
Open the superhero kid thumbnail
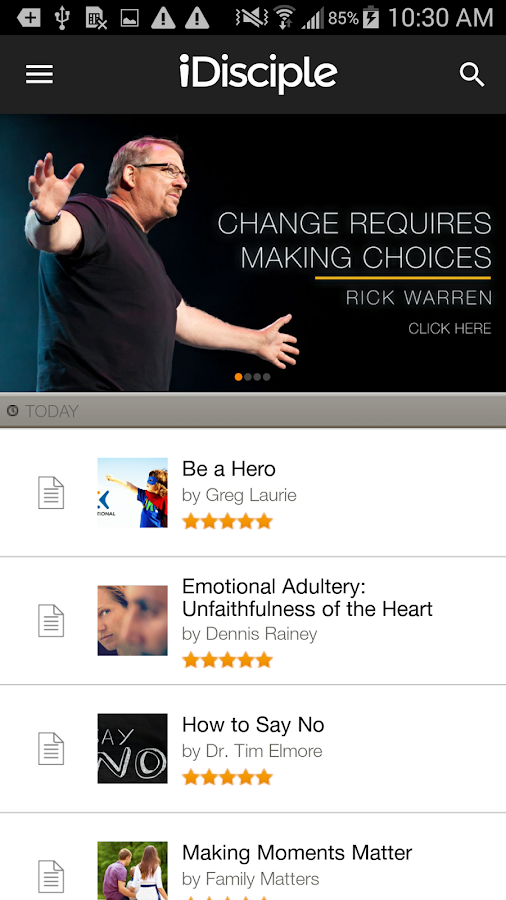(133, 492)
